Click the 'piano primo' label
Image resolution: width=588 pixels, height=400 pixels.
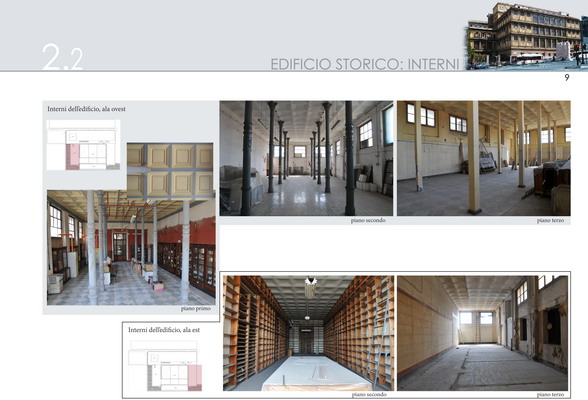tap(196, 309)
